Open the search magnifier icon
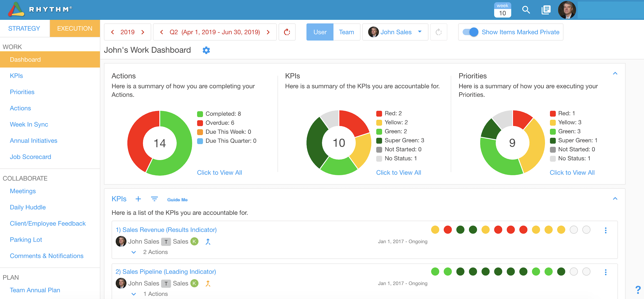 [x=526, y=10]
